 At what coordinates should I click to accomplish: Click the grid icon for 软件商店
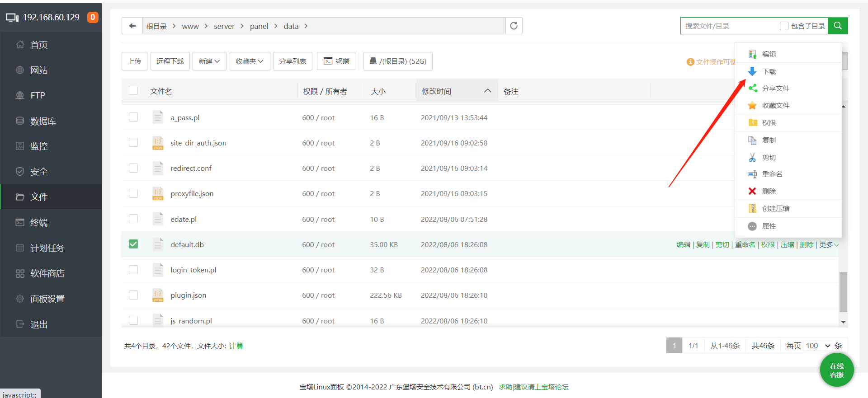pos(20,273)
